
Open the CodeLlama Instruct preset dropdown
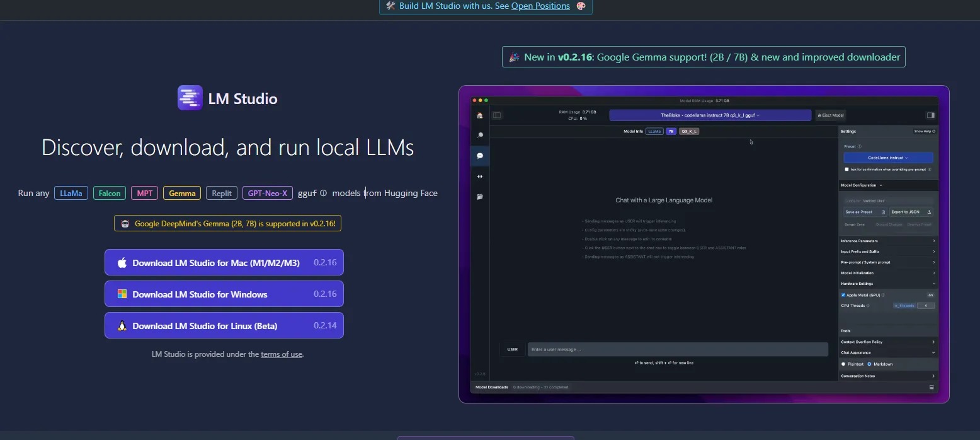click(888, 158)
